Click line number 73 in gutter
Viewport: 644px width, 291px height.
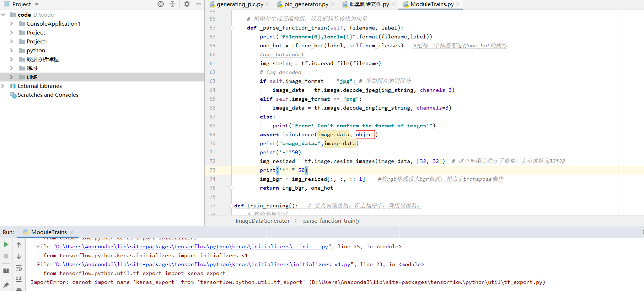coord(213,170)
